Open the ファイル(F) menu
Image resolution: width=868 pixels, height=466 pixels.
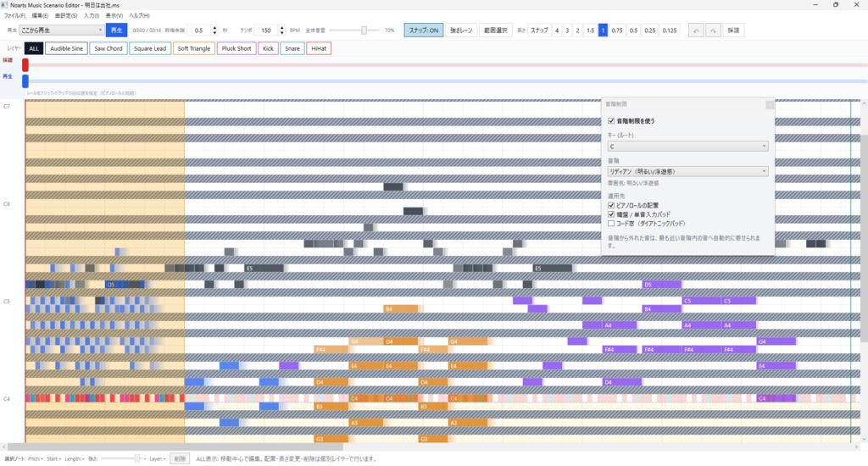tap(14, 15)
